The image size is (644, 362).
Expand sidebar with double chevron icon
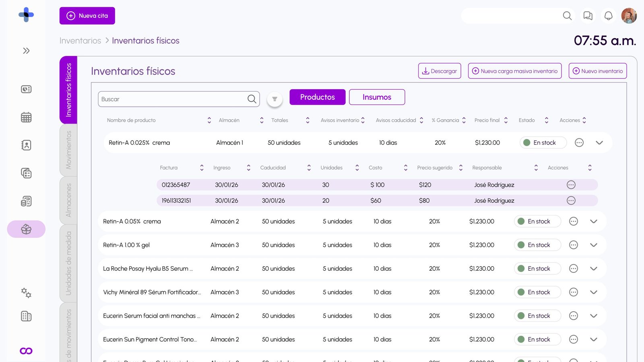[26, 51]
